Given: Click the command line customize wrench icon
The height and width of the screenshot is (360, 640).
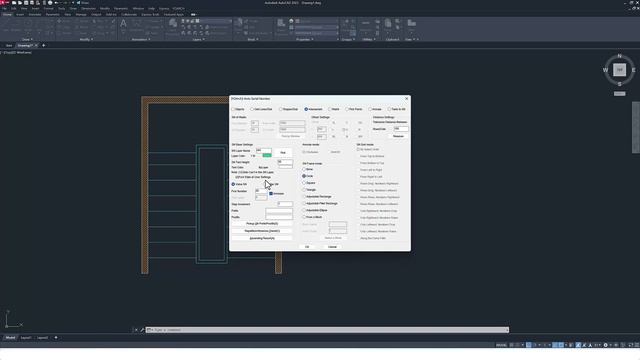Looking at the screenshot, I should pos(142,330).
